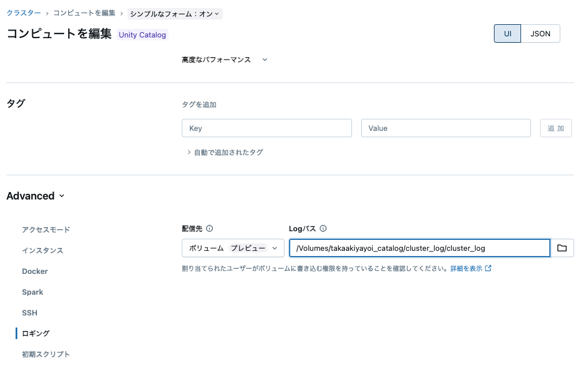The image size is (588, 380).
Task: Open the 高度なパフォーマンス dropdown
Action: pyautogui.click(x=224, y=59)
